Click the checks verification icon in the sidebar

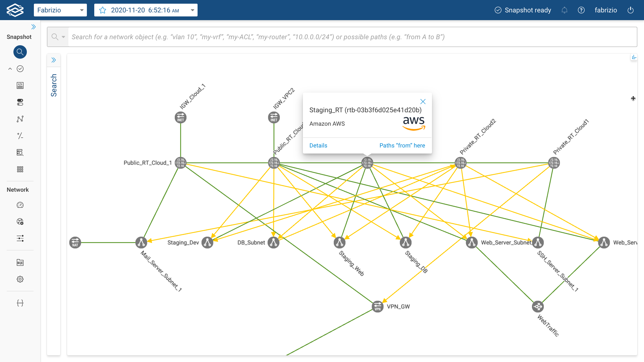[x=20, y=69]
